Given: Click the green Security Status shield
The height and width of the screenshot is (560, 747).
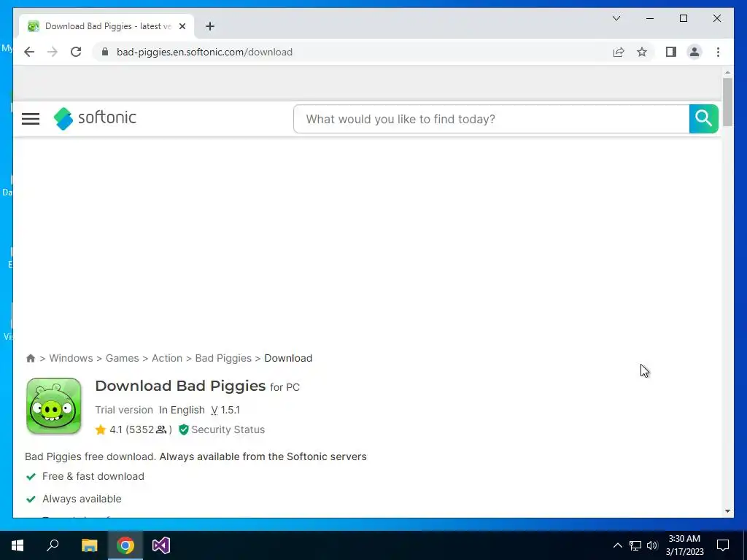Looking at the screenshot, I should [183, 429].
